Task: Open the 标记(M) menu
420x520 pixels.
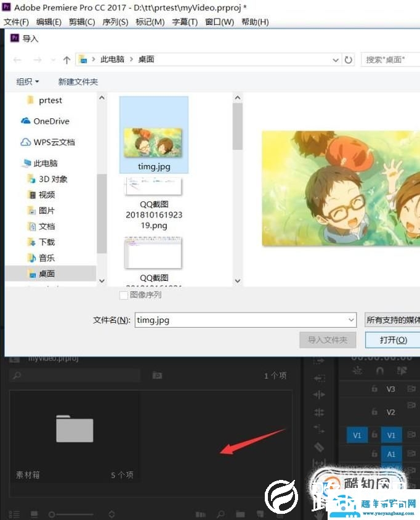Action: (x=150, y=22)
